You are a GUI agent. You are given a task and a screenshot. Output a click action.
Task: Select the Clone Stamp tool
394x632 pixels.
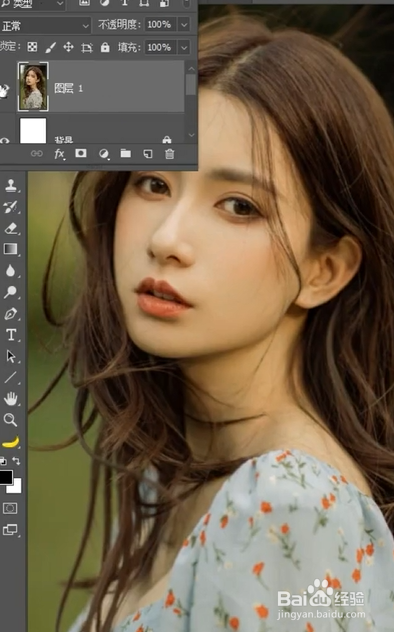(10, 186)
